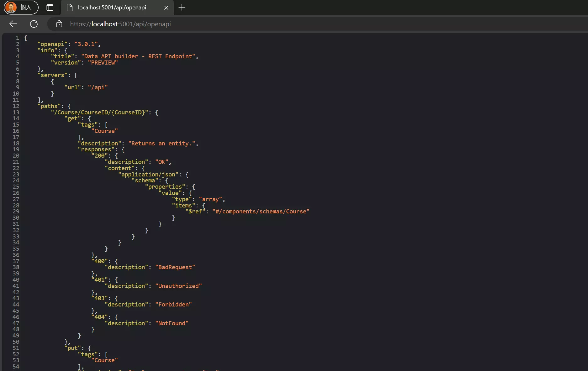Click the "$ref" key
This screenshot has width=588, height=371.
[195, 212]
